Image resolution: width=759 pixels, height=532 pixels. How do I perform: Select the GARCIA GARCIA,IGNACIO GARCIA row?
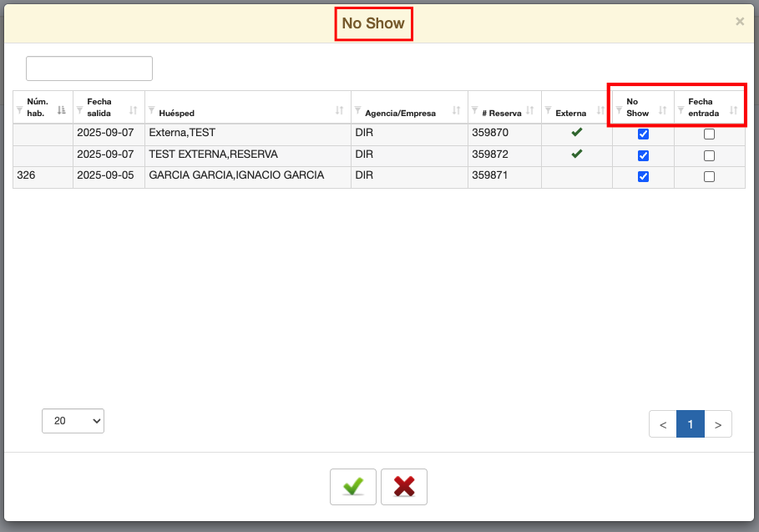tap(235, 176)
